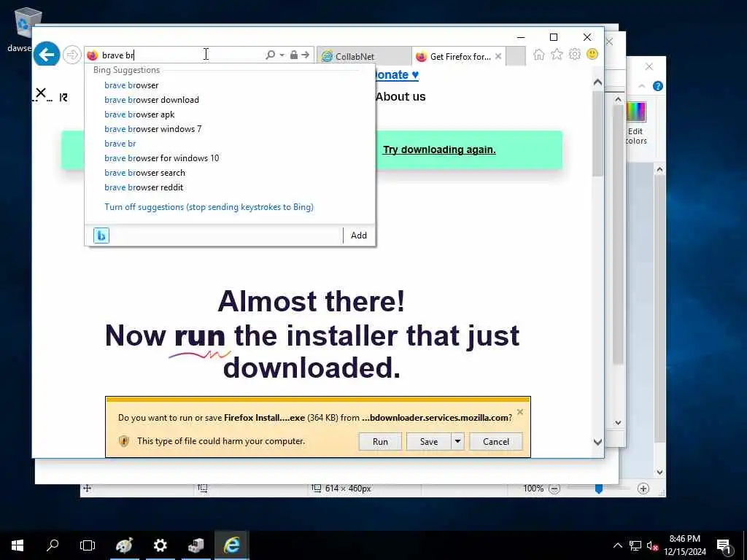Click the Paint help question icon

point(658,86)
